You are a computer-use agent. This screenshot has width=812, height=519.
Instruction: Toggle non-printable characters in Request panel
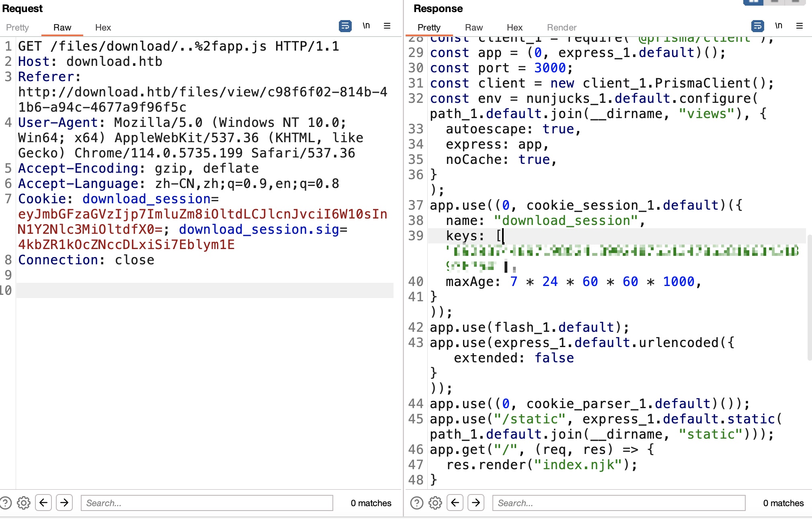366,26
